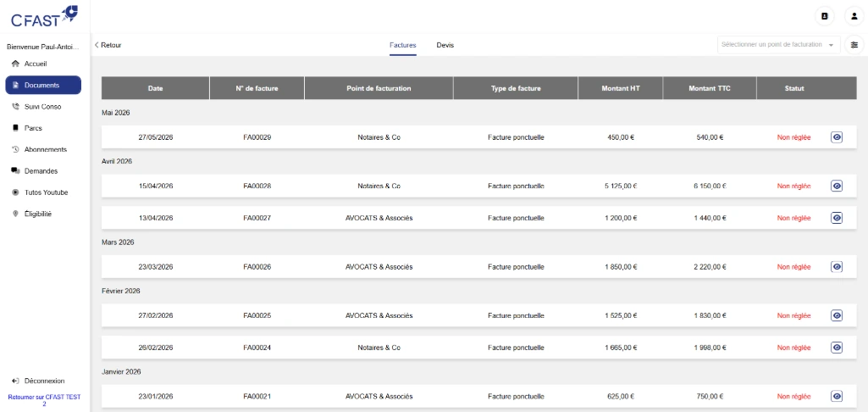View invoice FA00028 with the eye icon
This screenshot has width=868, height=412.
point(837,186)
